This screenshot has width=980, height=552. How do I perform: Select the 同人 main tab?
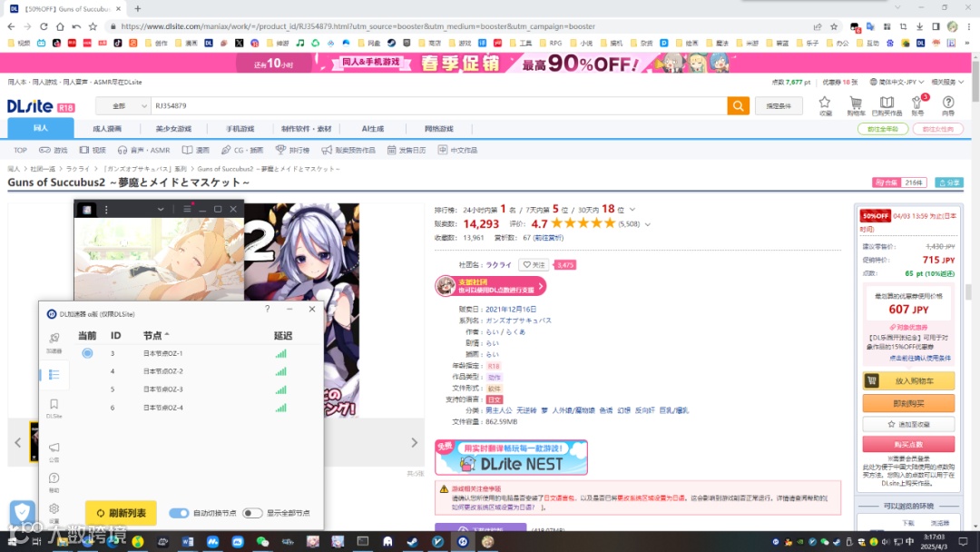[41, 128]
